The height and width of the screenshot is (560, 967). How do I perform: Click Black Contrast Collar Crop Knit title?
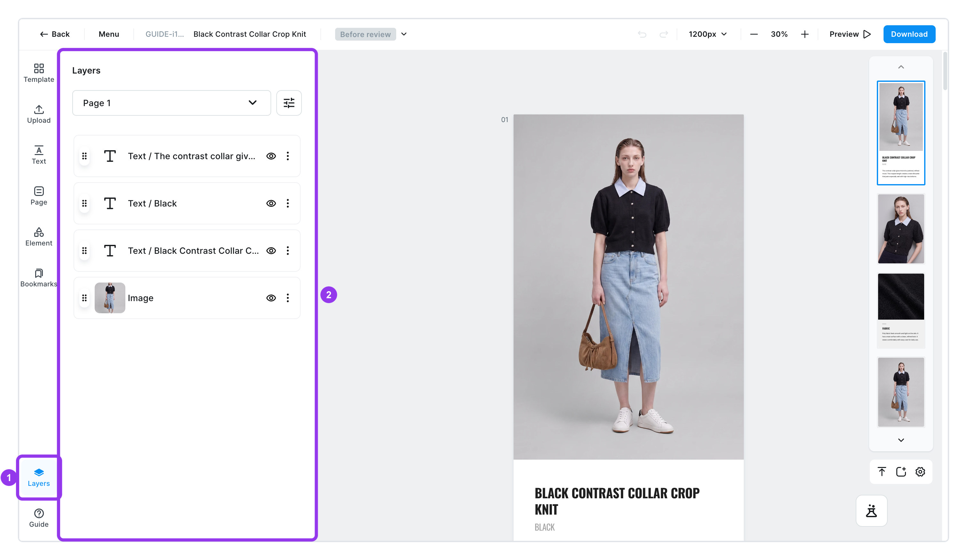coord(250,34)
